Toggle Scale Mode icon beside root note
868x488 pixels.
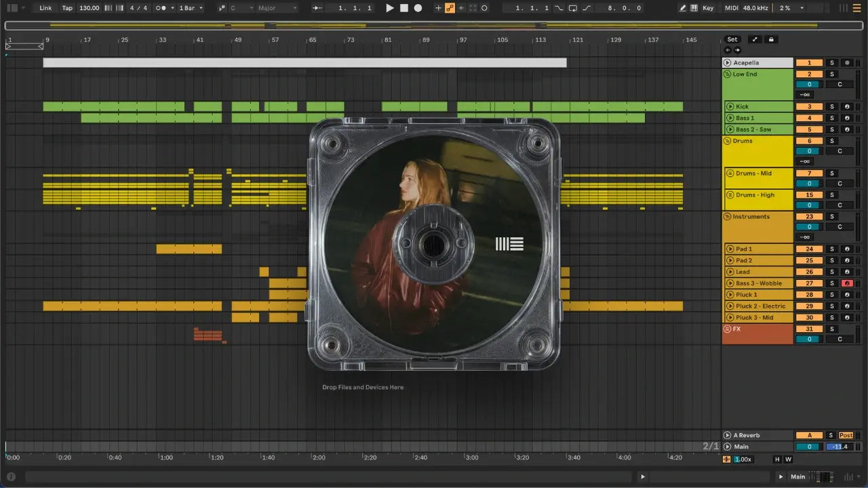pos(222,8)
